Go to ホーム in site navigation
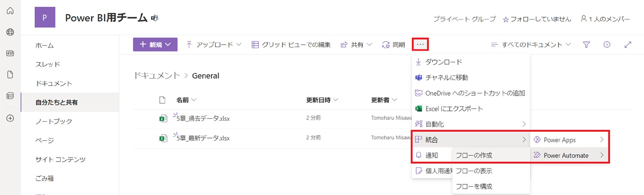The width and height of the screenshot is (644, 195). coord(45,45)
